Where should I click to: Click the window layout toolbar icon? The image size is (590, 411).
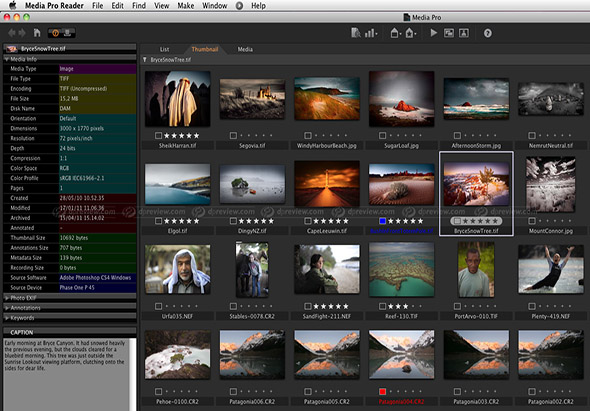(x=449, y=33)
